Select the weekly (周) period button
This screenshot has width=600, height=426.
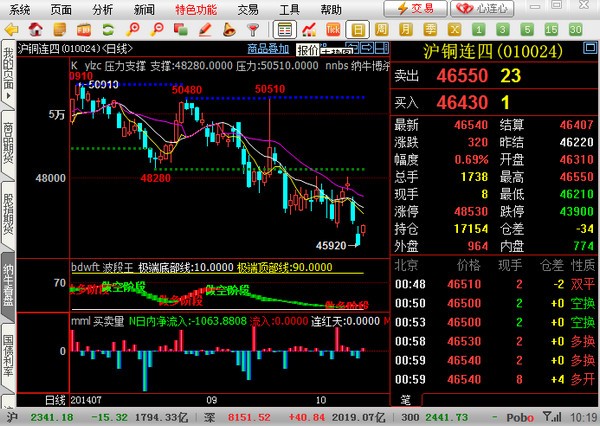382,29
